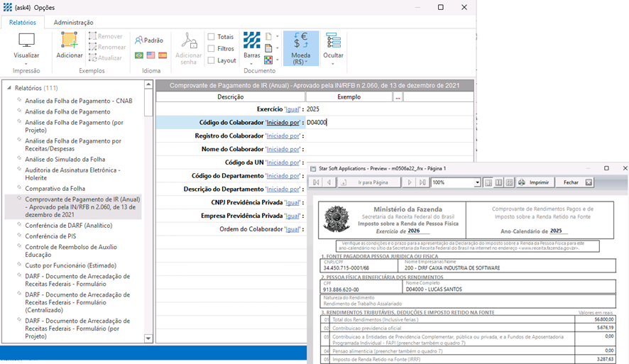
Task: Select the United States flag language
Action: pyautogui.click(x=151, y=55)
